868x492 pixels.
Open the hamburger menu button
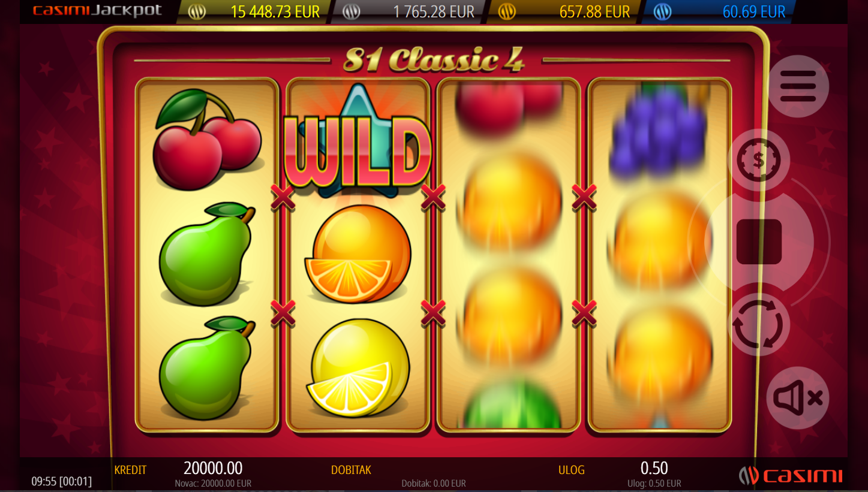(798, 86)
